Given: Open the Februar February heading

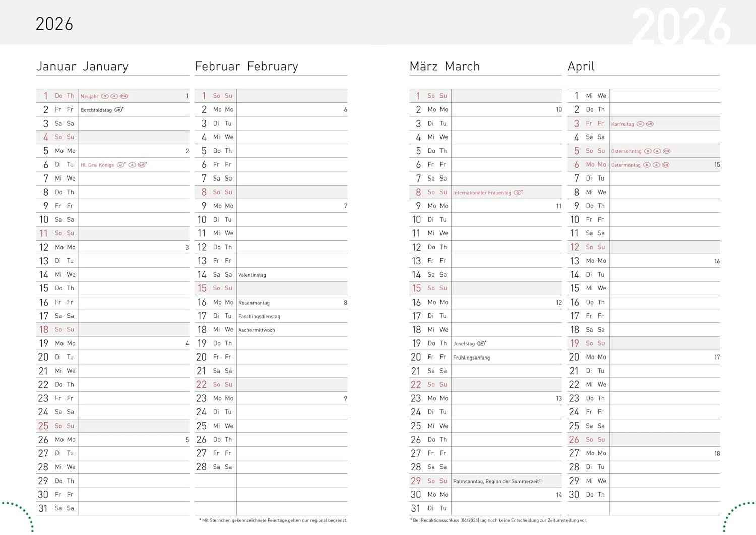Looking at the screenshot, I should (x=246, y=66).
